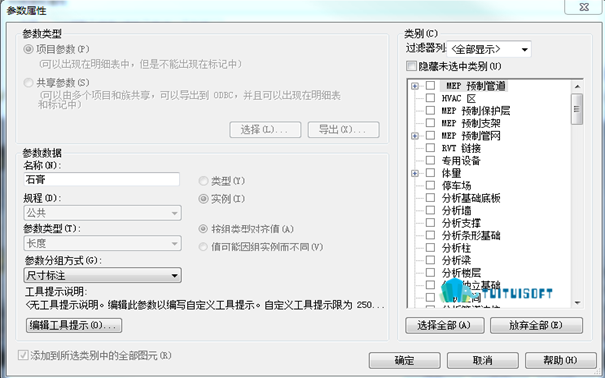Open 参数分组方式 dropdown showing 尺寸标注

tap(102, 275)
